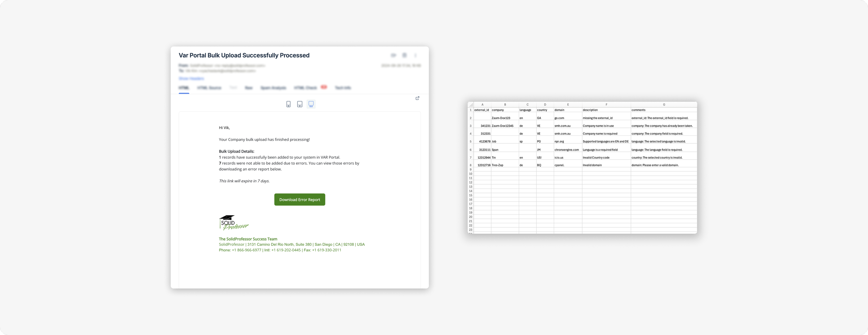868x335 pixels.
Task: Select cell '4123678'
Action: pyautogui.click(x=482, y=140)
